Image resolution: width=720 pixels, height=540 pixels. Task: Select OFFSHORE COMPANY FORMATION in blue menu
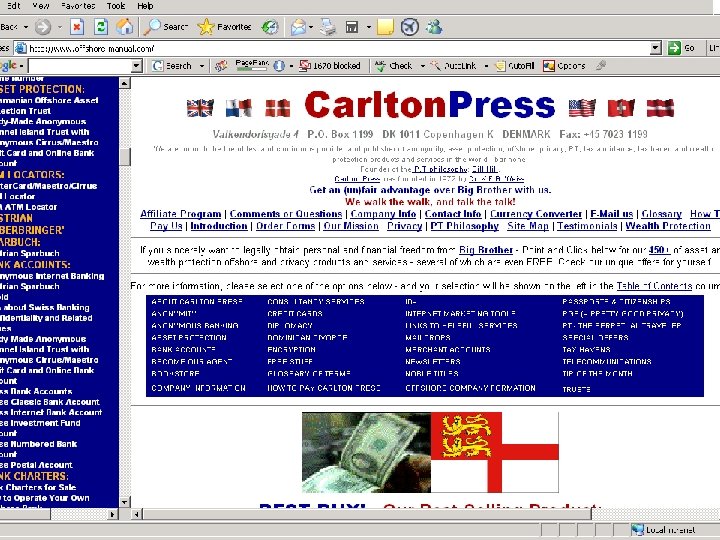point(470,388)
